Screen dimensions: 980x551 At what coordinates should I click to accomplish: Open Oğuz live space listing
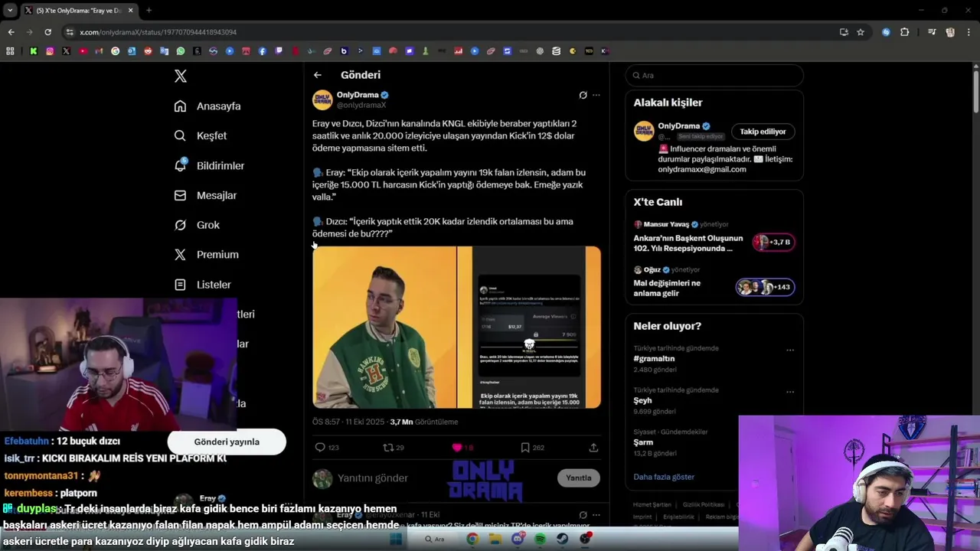click(714, 282)
